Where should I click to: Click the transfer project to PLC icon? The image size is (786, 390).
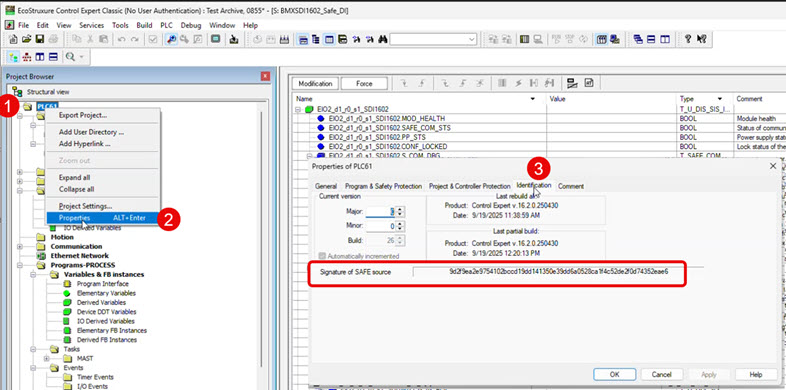[234, 39]
